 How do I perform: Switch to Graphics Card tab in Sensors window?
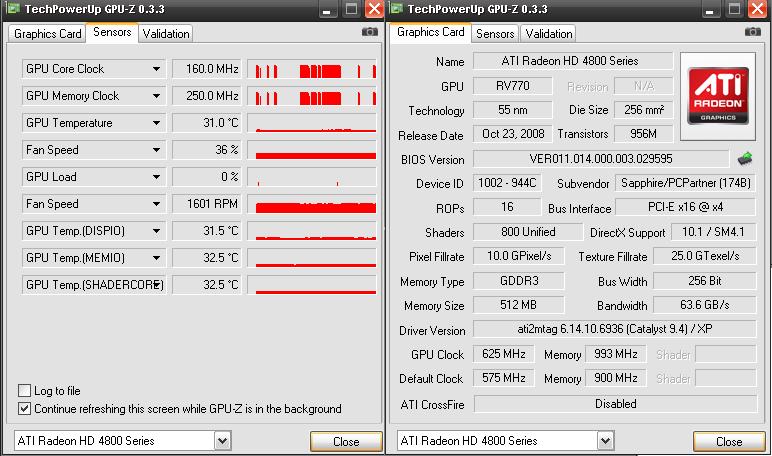click(x=47, y=33)
